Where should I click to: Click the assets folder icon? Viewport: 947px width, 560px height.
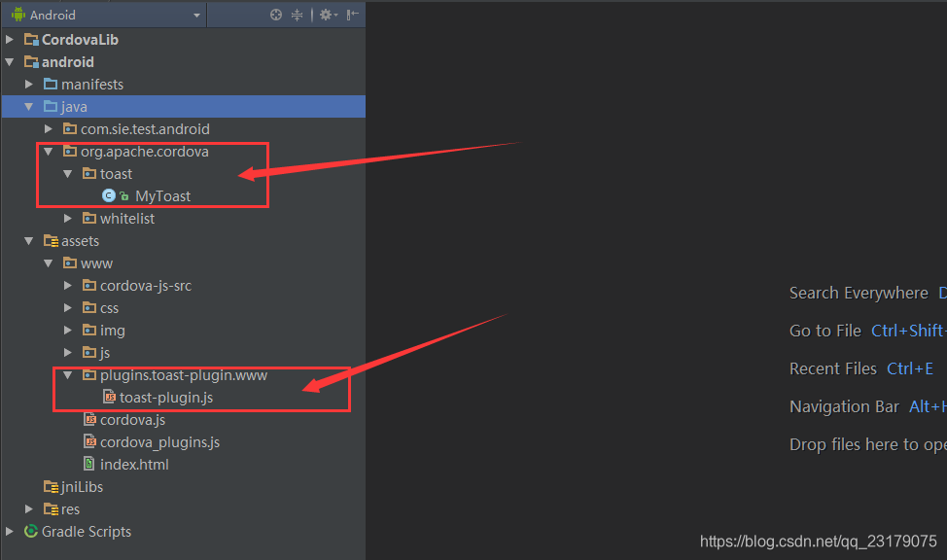51,241
